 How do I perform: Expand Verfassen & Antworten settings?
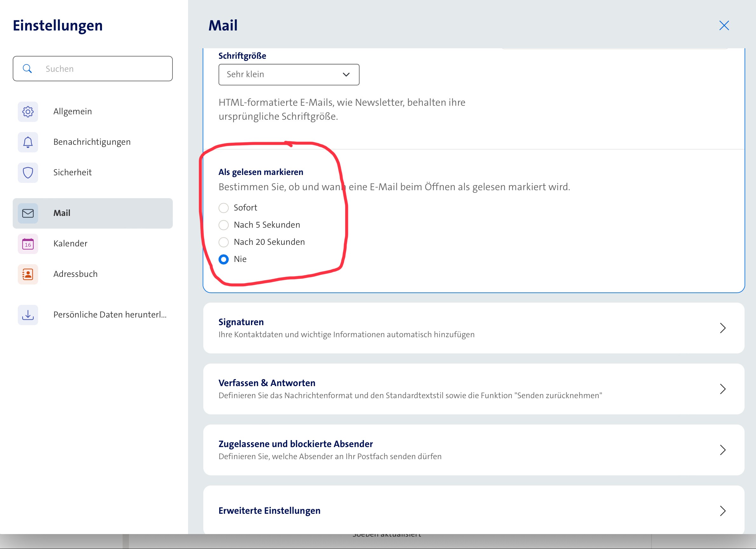pyautogui.click(x=473, y=389)
